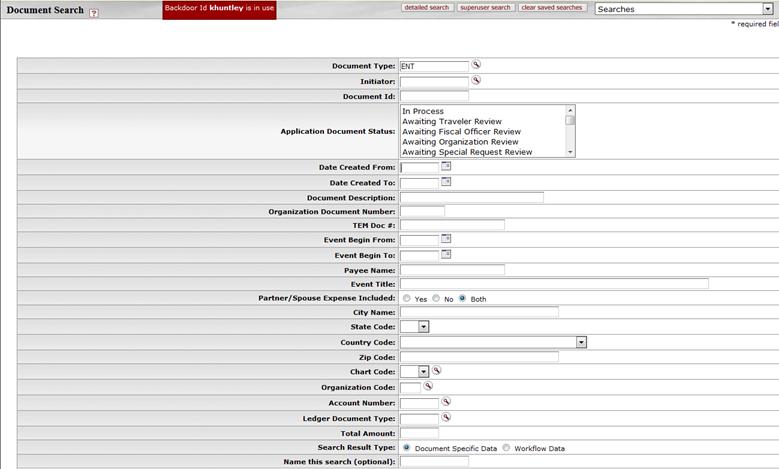Focus the Date Created From field
This screenshot has width=779, height=469.
point(419,168)
